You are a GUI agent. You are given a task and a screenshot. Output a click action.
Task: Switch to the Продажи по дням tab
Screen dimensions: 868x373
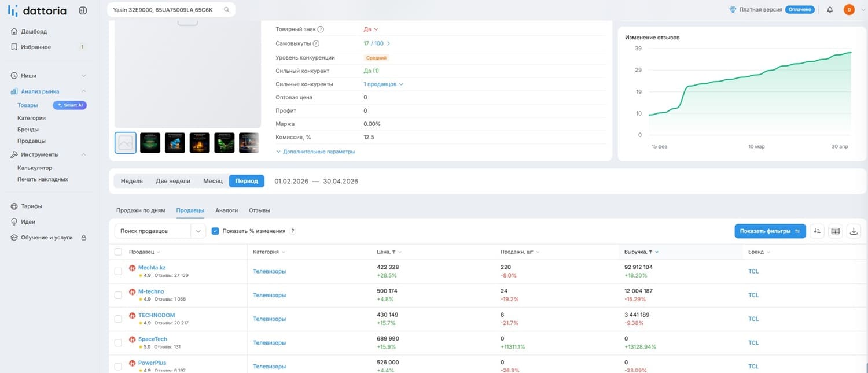[x=141, y=210]
